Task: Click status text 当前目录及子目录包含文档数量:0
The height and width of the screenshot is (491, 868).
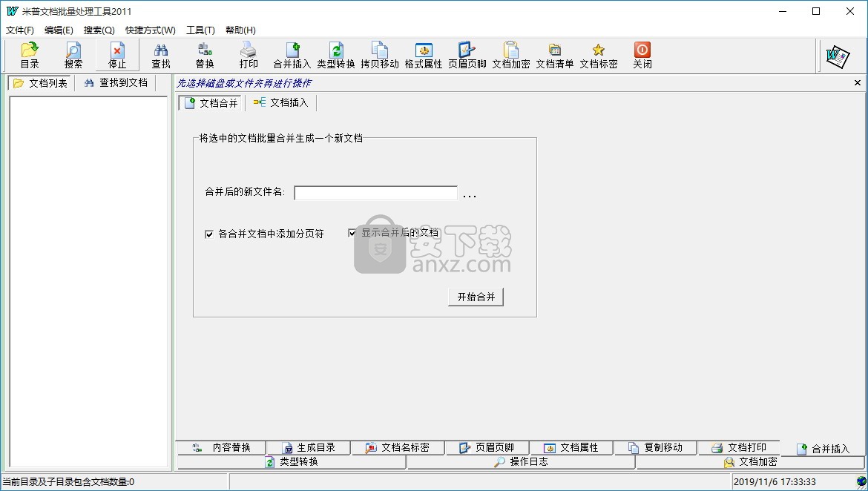Action: pyautogui.click(x=69, y=481)
